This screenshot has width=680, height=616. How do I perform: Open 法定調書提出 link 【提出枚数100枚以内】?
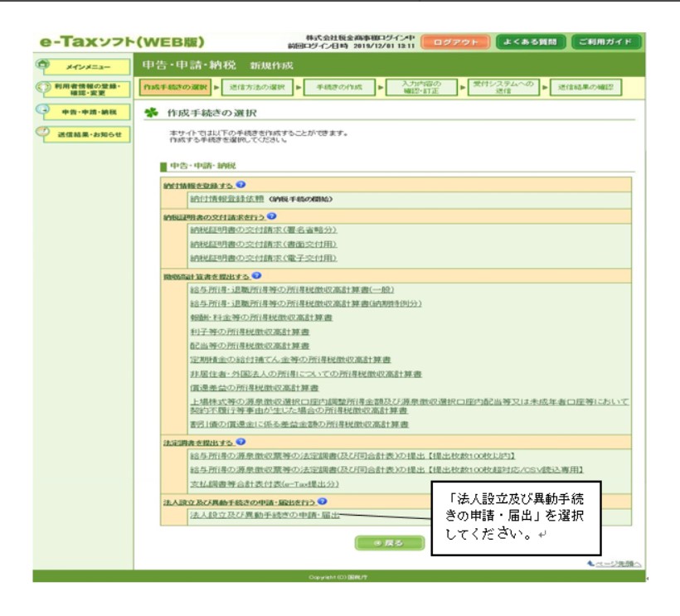tap(352, 456)
